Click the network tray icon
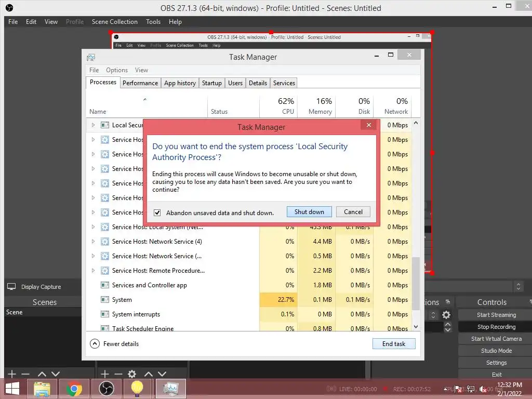Screen dimensions: 532x399 471,389
